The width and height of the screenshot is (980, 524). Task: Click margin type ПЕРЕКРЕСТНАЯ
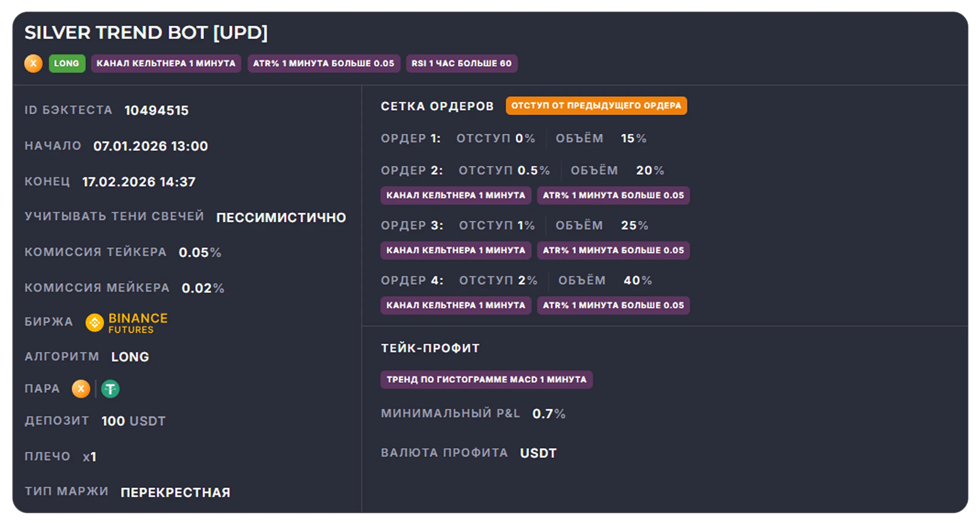(x=175, y=492)
